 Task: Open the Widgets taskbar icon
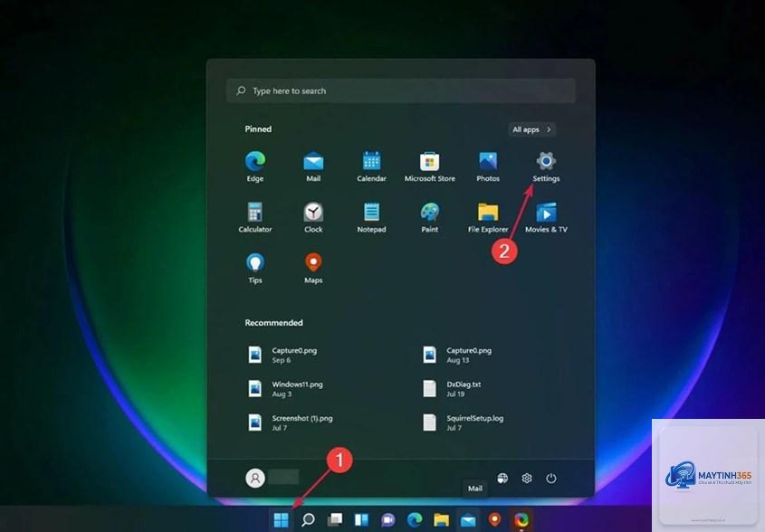point(361,520)
